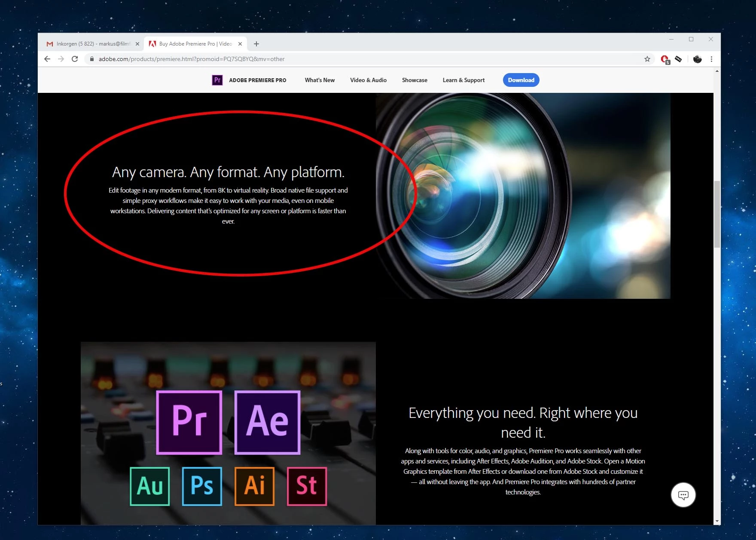Go back to the previous page
Image resolution: width=756 pixels, height=540 pixels.
point(47,59)
